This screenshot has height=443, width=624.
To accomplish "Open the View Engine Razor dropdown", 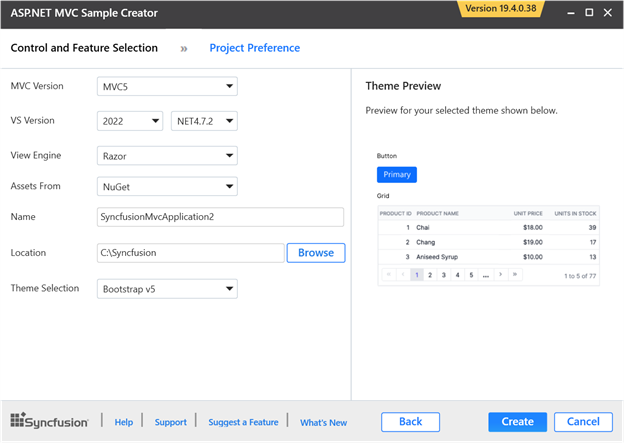I will [167, 156].
